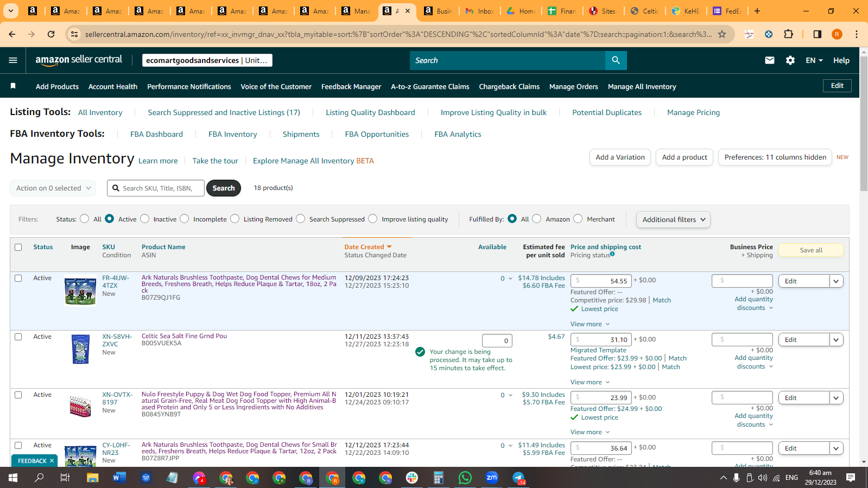
Task: Go to Manage Orders in the nav bar
Action: coord(574,86)
